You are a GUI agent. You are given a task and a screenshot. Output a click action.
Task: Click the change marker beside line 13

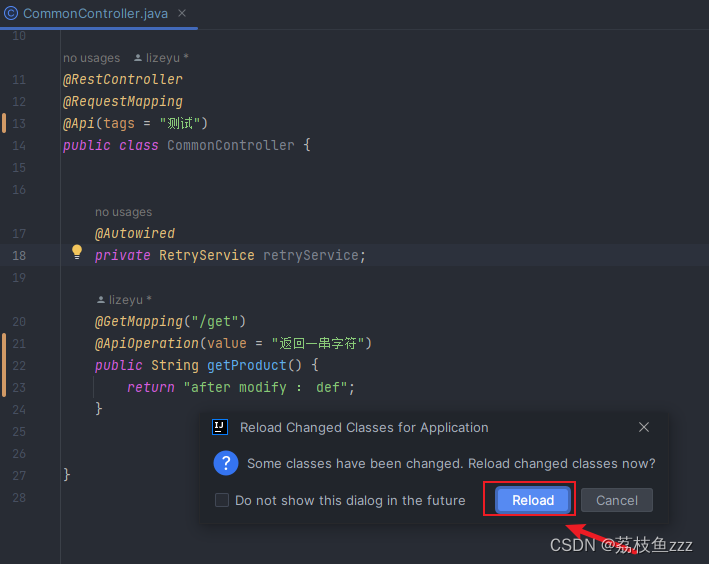coord(4,123)
